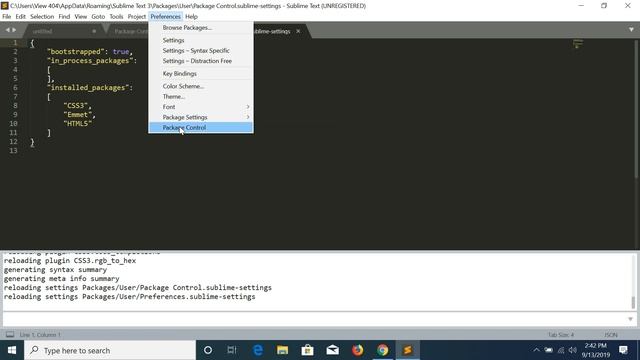
Task: Click "bootstrapped" key in editor
Action: [x=76, y=52]
